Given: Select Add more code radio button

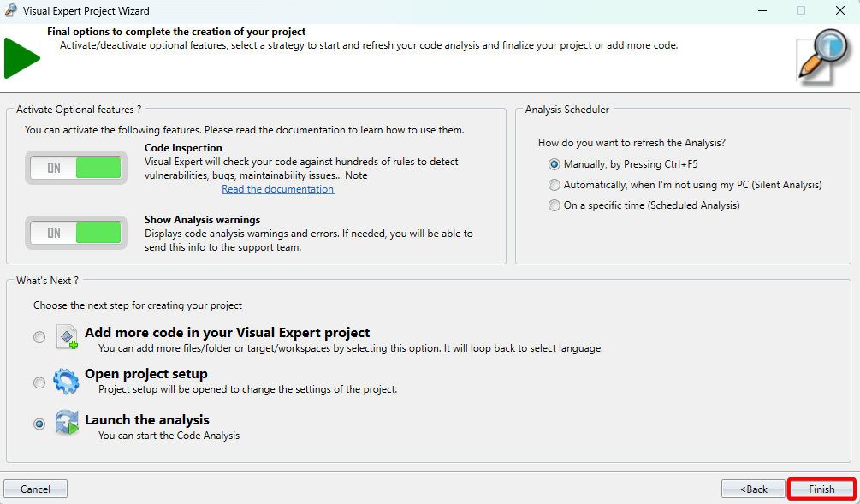Looking at the screenshot, I should pos(39,338).
